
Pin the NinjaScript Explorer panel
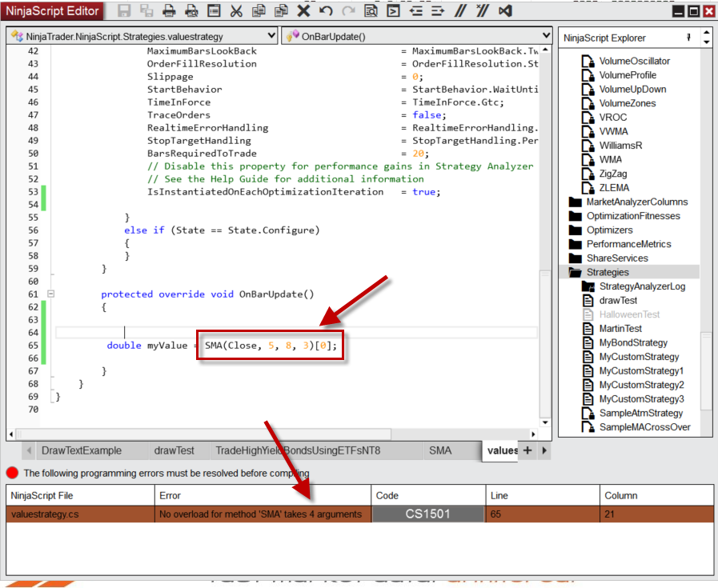(688, 38)
